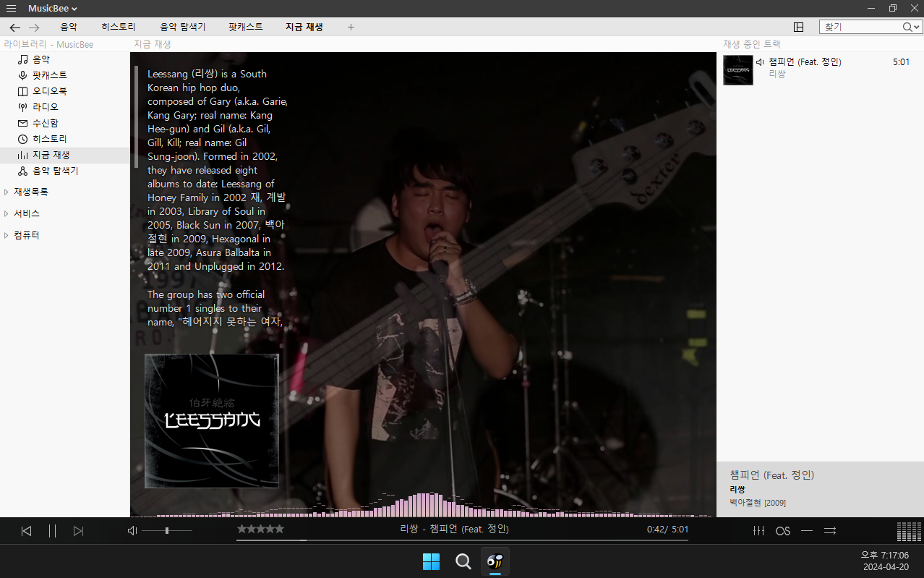
Task: Open the graphic equalizer controls
Action: click(758, 530)
